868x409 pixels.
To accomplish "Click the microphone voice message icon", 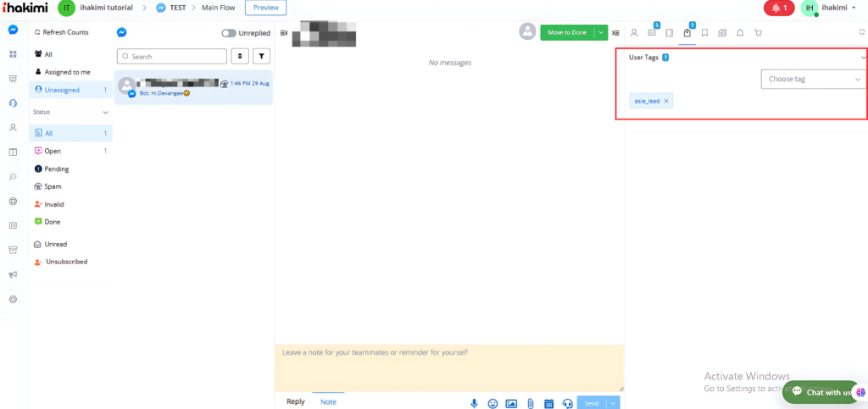I will [x=474, y=403].
